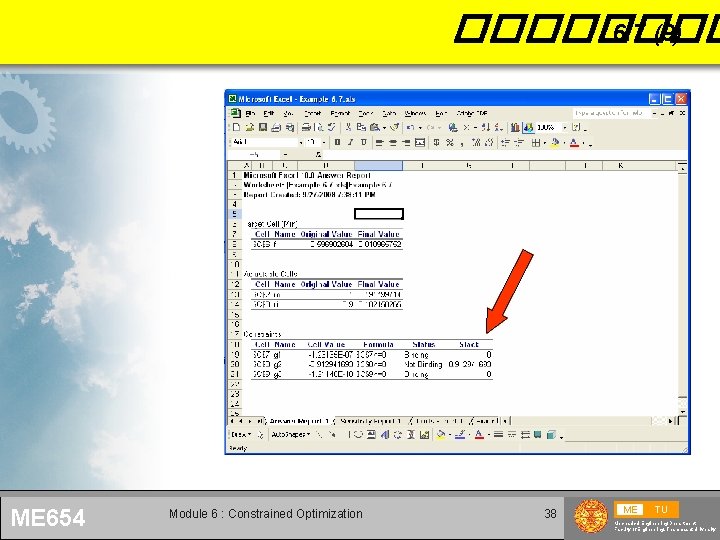Click the Merge and Center icon
This screenshot has width=720, height=540.
click(x=420, y=143)
